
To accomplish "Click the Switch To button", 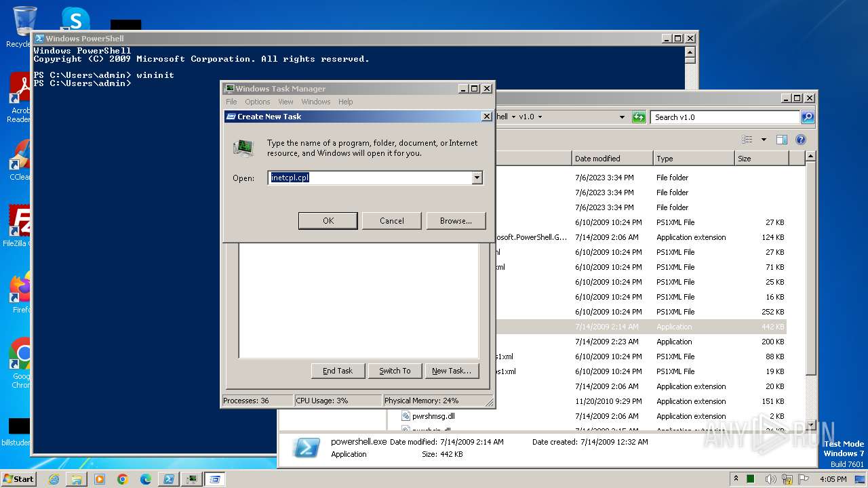I will [x=395, y=371].
